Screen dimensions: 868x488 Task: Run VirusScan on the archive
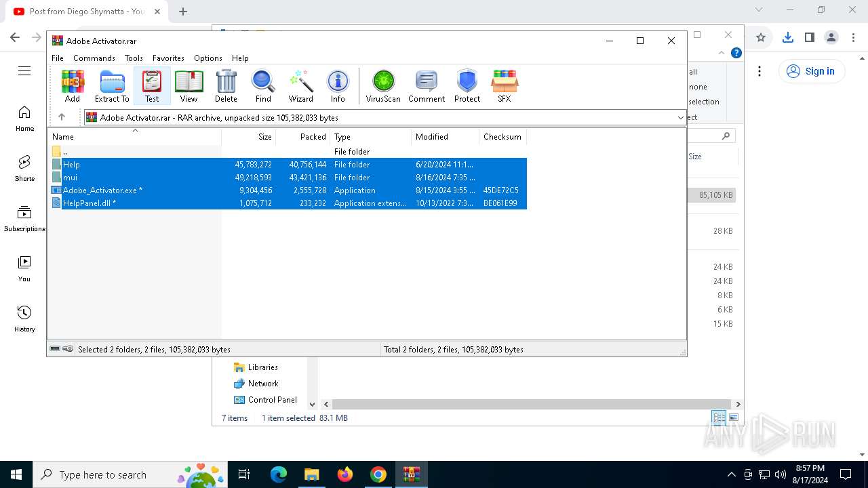[x=383, y=86]
